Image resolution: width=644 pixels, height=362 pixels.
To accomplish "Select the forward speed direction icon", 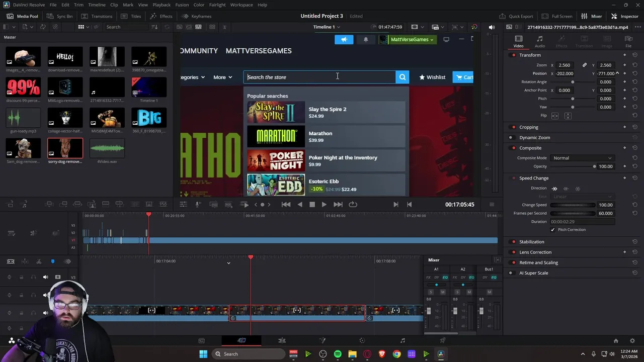I will point(554,189).
